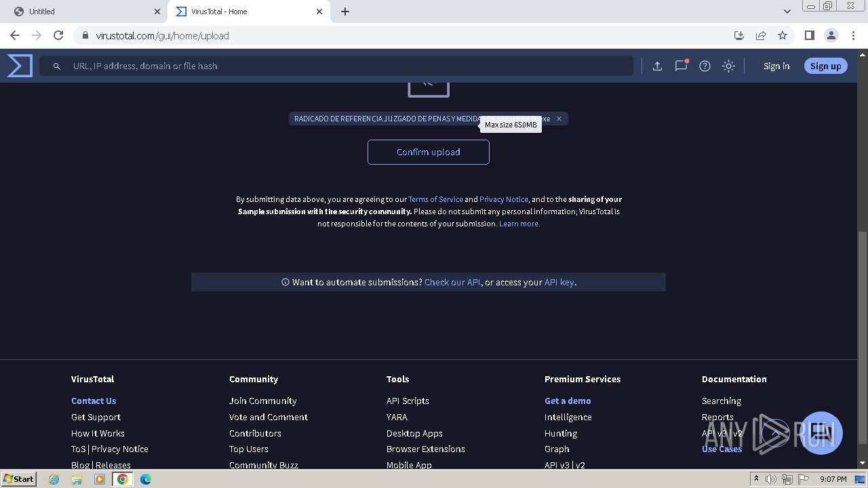Show hidden tray icons arrow

pos(756,479)
